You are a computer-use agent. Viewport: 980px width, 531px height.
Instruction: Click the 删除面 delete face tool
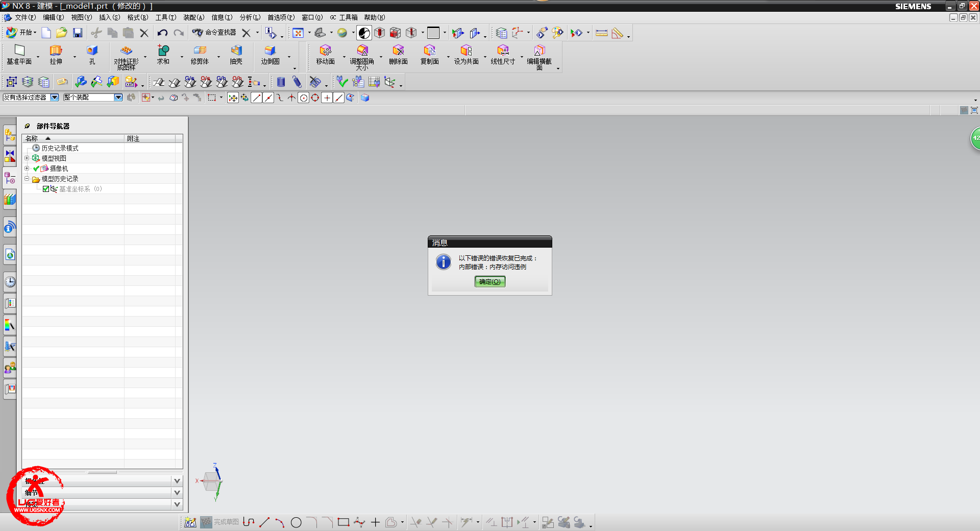[398, 55]
